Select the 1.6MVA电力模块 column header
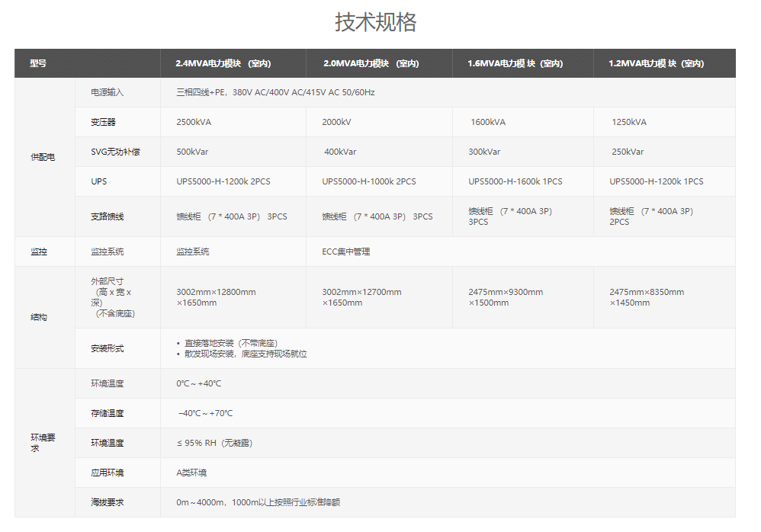 click(x=515, y=63)
